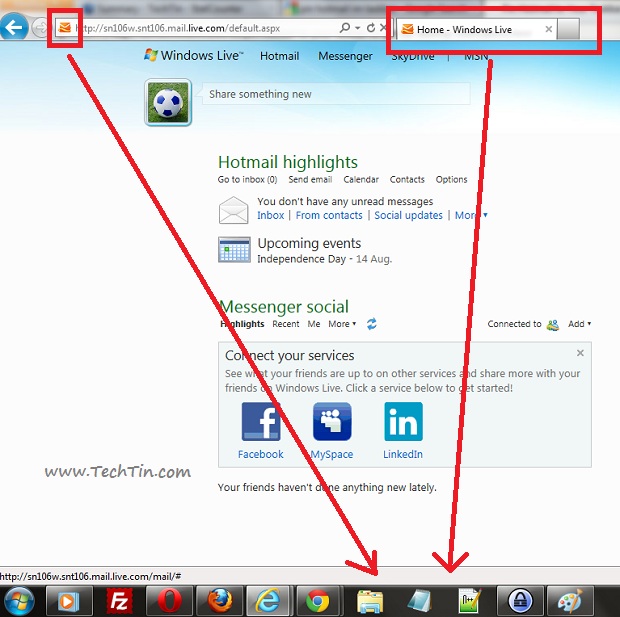Image resolution: width=620 pixels, height=617 pixels.
Task: Open the Social updates link
Action: (x=408, y=215)
